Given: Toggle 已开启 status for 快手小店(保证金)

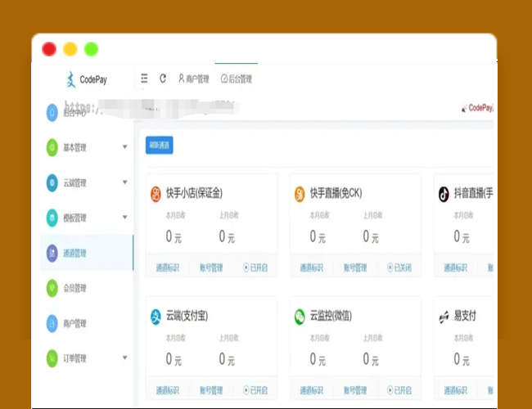Looking at the screenshot, I should (255, 267).
